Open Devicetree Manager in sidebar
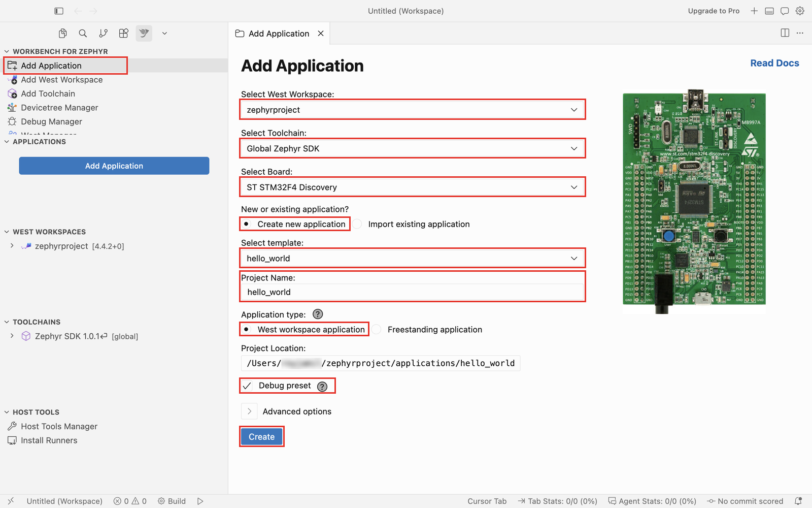Viewport: 812px width, 508px height. (x=59, y=108)
